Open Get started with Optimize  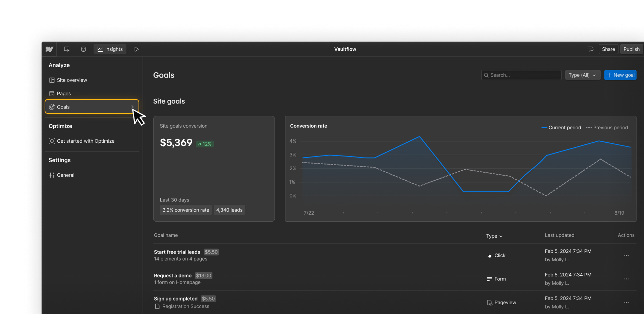pyautogui.click(x=92, y=141)
